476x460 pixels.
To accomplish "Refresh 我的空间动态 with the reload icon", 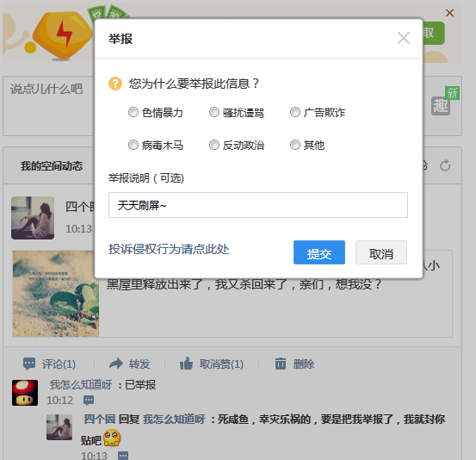I will pyautogui.click(x=445, y=165).
